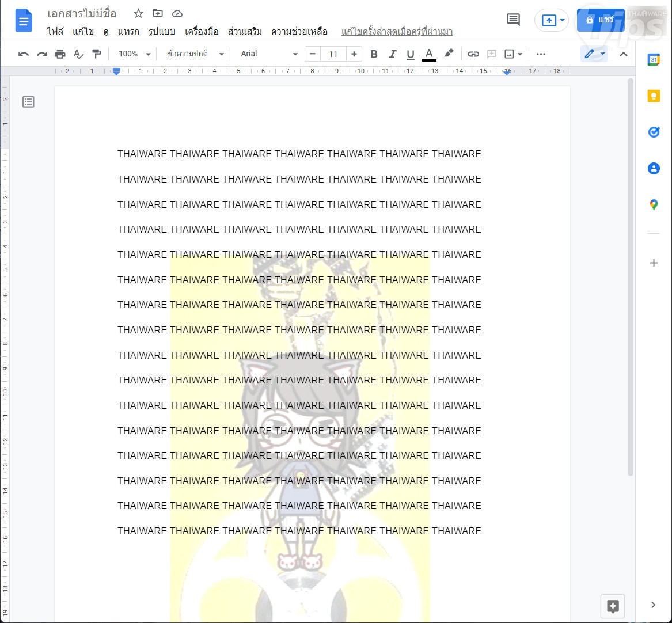Open Google Keep side panel
The image size is (672, 623).
pos(654,96)
